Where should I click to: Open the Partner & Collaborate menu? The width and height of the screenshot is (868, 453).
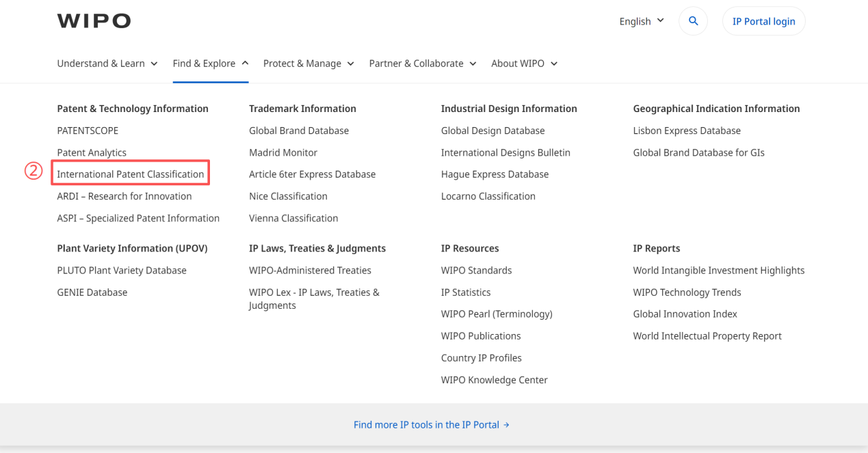tap(422, 64)
